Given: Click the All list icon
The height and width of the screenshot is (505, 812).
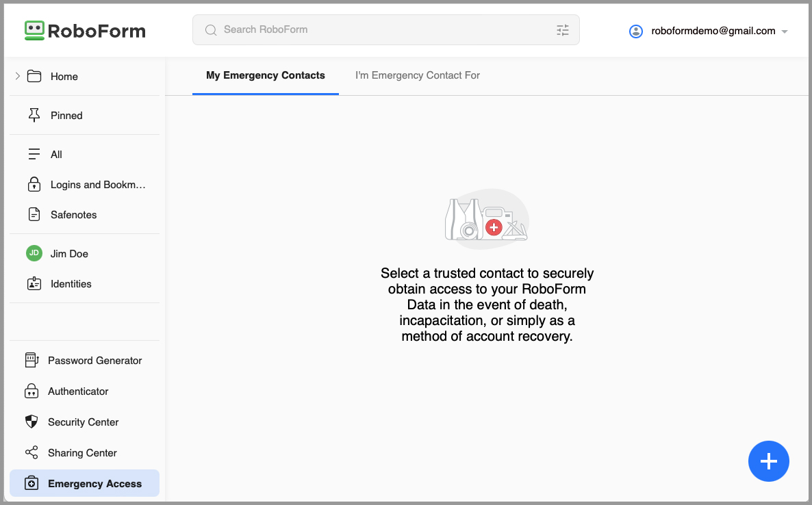Looking at the screenshot, I should (34, 154).
